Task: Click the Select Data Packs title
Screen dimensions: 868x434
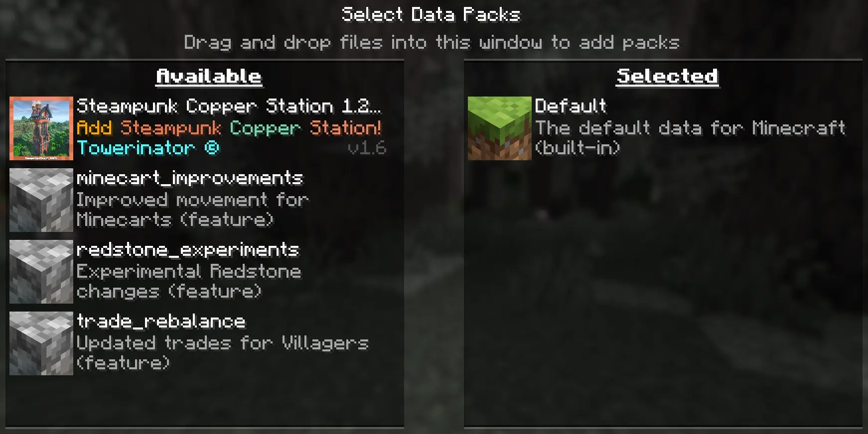Action: (431, 14)
